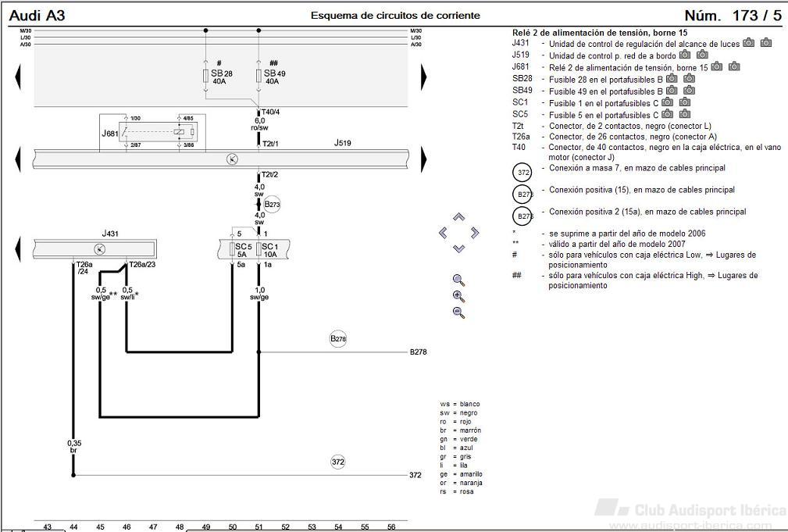Click second camera icon on SC1 legend row
Viewport: 788px width, 532px height.
[x=685, y=102]
